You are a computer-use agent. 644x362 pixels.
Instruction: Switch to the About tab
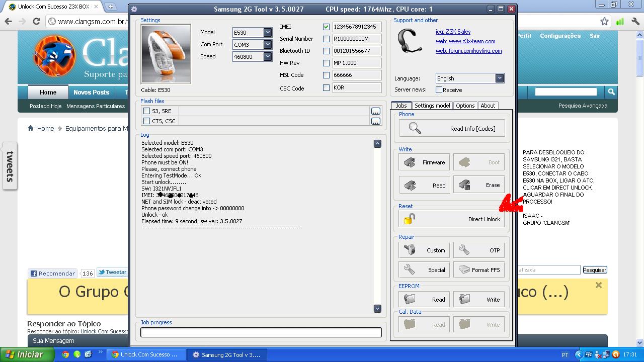click(488, 106)
